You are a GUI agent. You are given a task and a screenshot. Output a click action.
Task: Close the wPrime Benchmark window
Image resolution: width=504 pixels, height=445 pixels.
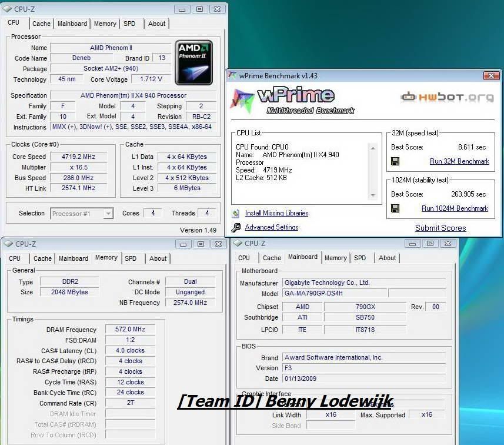pyautogui.click(x=492, y=75)
